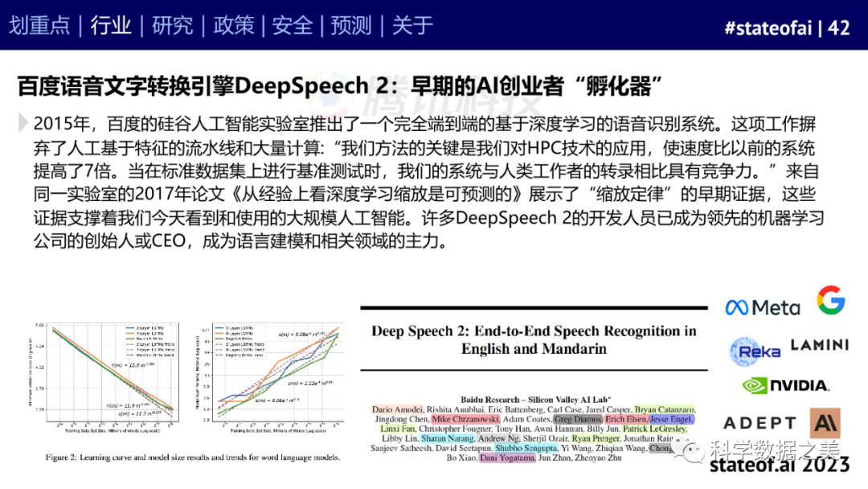Click the WeChat watermark icon
This screenshot has width=868, height=489.
click(693, 451)
